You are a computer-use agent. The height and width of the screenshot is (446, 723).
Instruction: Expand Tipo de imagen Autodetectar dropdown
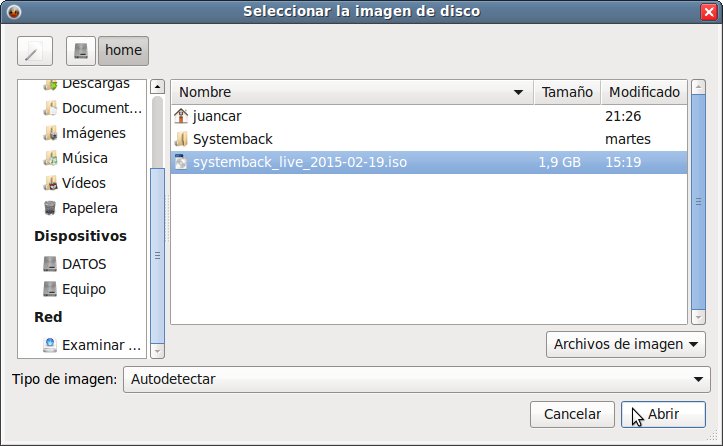pos(415,379)
